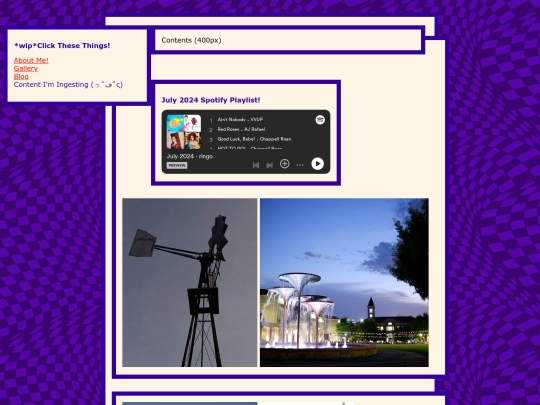
Task: Click the July 2024 · ringo title
Action: [189, 156]
